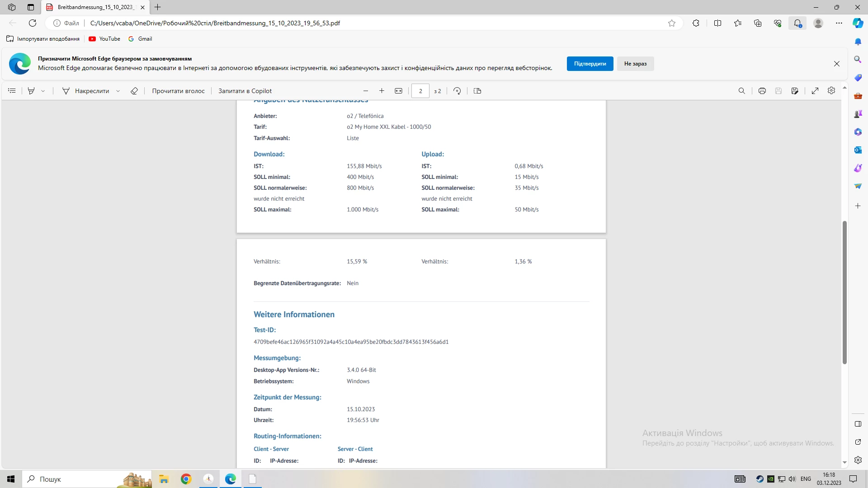Enter full screen with expand arrows icon
The image size is (868, 488).
click(x=815, y=91)
